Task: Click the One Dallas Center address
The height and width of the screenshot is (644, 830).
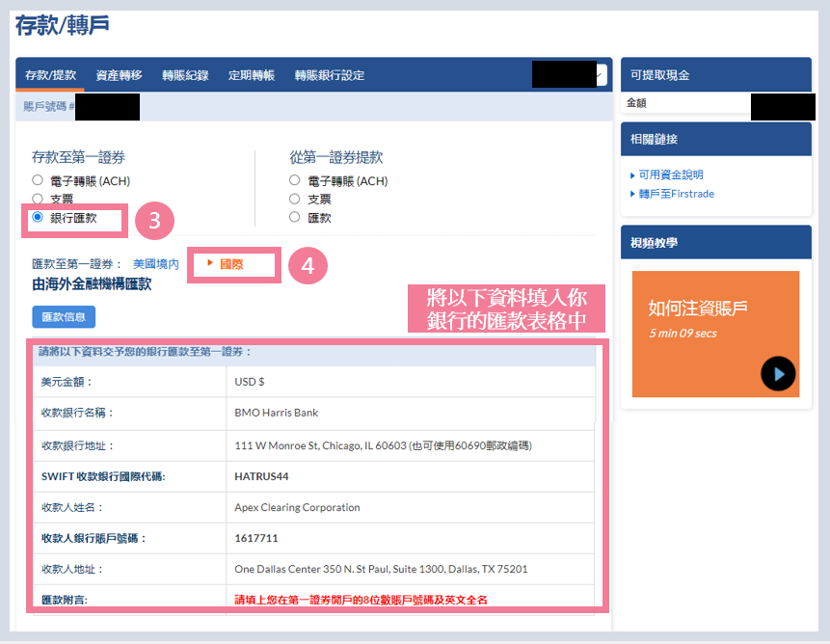Action: (x=381, y=569)
